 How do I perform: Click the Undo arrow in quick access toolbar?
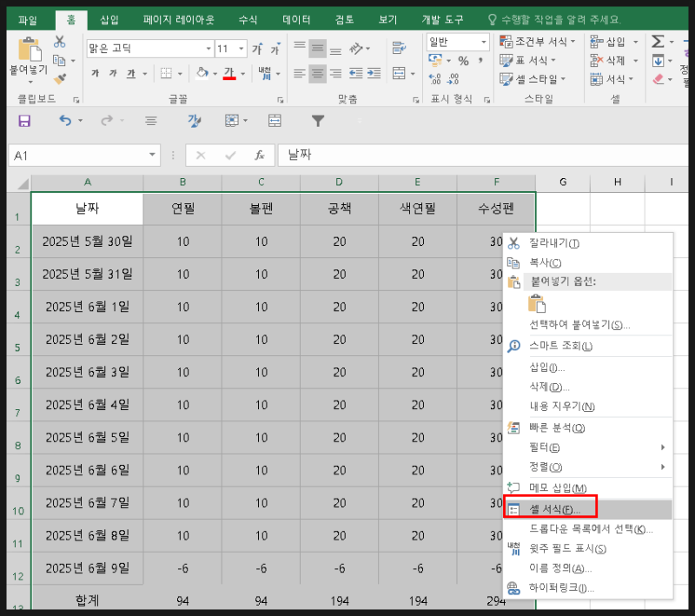(x=65, y=120)
